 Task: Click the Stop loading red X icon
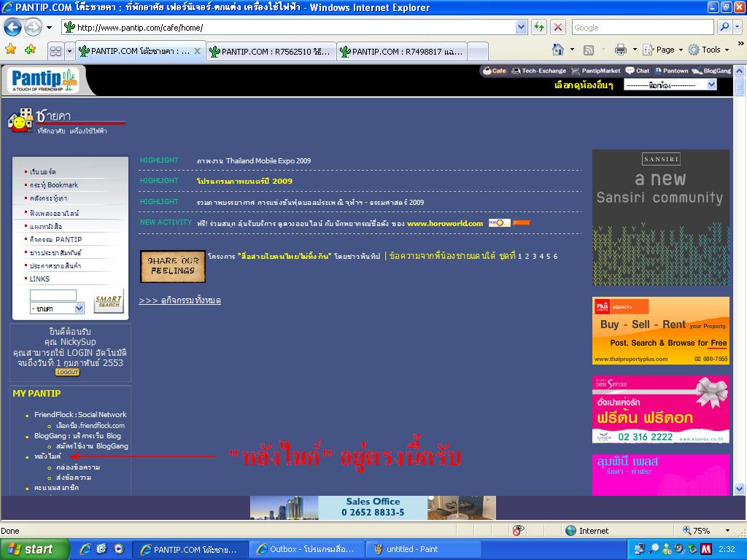(x=557, y=28)
